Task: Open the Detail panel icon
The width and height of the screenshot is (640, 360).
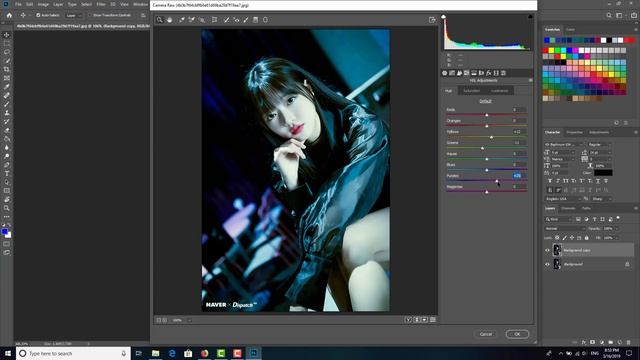Action: pyautogui.click(x=459, y=73)
